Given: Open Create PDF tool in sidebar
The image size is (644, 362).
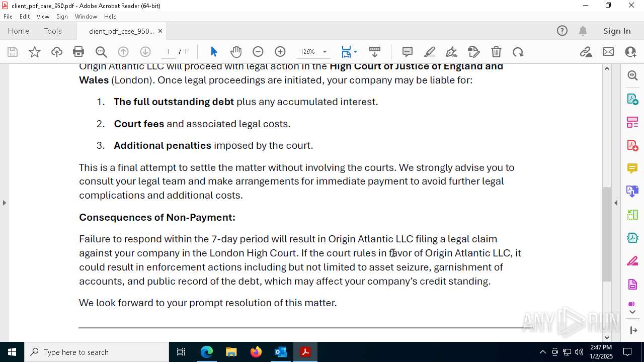Looking at the screenshot, I should 632,145.
